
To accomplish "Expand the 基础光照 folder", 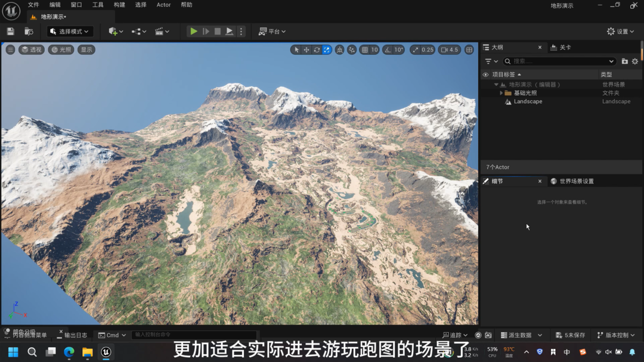I will [x=501, y=93].
